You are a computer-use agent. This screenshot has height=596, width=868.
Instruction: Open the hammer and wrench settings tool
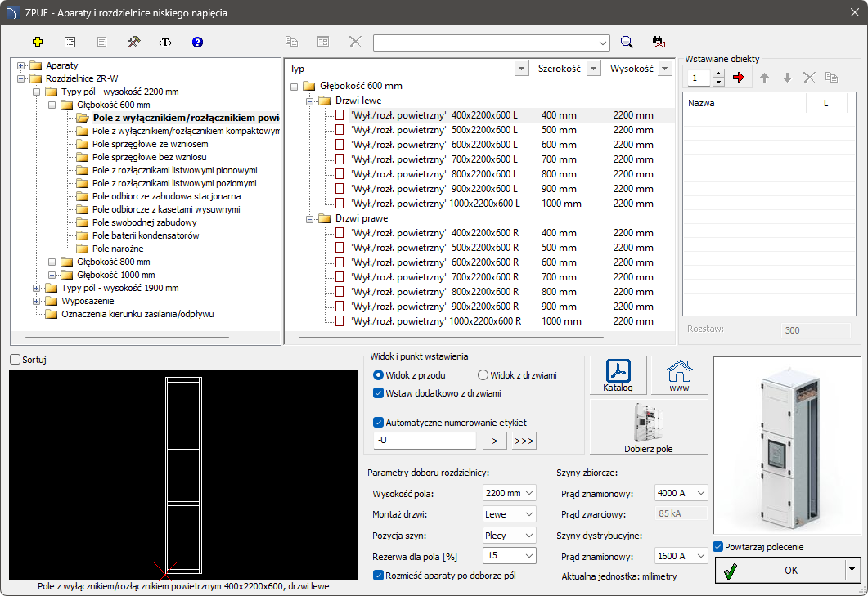133,42
